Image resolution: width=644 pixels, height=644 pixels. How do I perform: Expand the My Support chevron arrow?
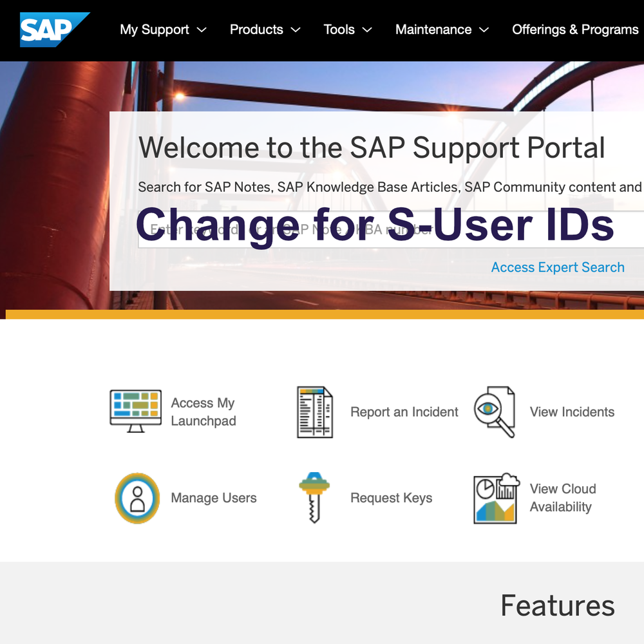click(x=202, y=30)
